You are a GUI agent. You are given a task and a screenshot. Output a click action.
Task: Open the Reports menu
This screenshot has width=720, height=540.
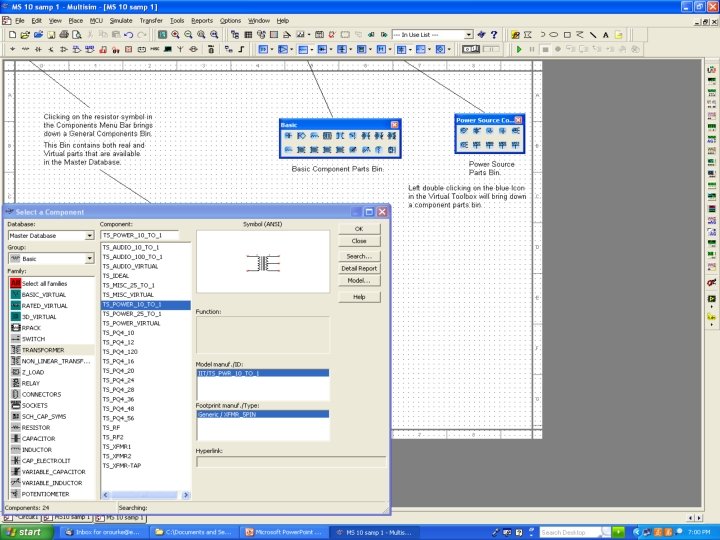[x=202, y=21]
